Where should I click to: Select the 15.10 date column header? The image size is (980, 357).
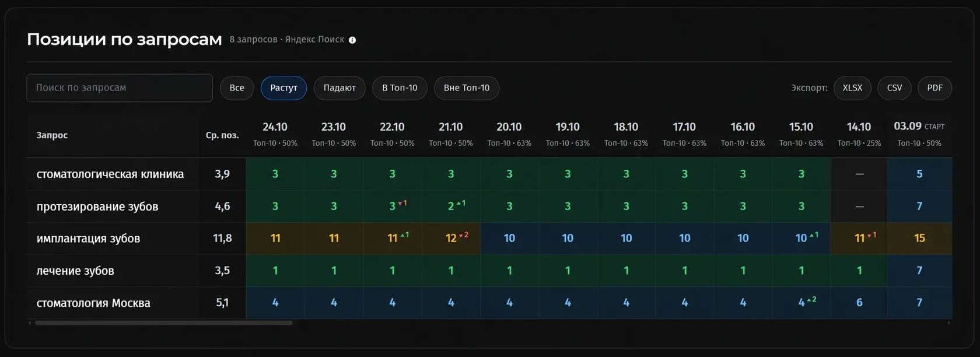pyautogui.click(x=801, y=134)
